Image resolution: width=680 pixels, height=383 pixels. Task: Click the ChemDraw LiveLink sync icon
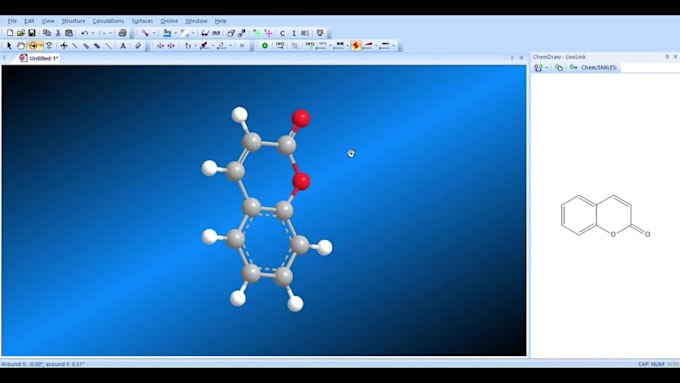coord(538,68)
